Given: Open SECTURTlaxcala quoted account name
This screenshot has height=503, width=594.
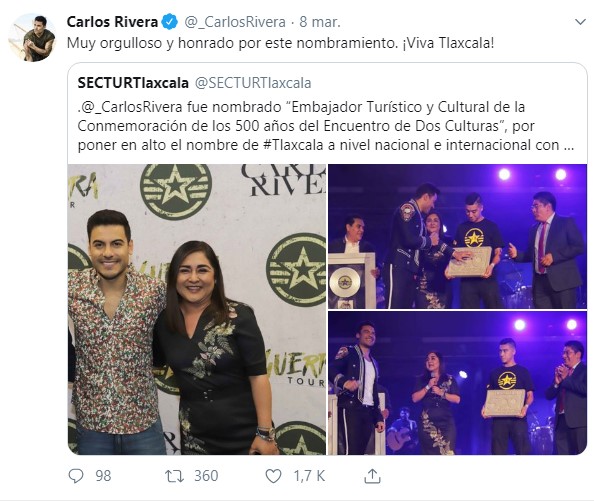Looking at the screenshot, I should pos(133,83).
